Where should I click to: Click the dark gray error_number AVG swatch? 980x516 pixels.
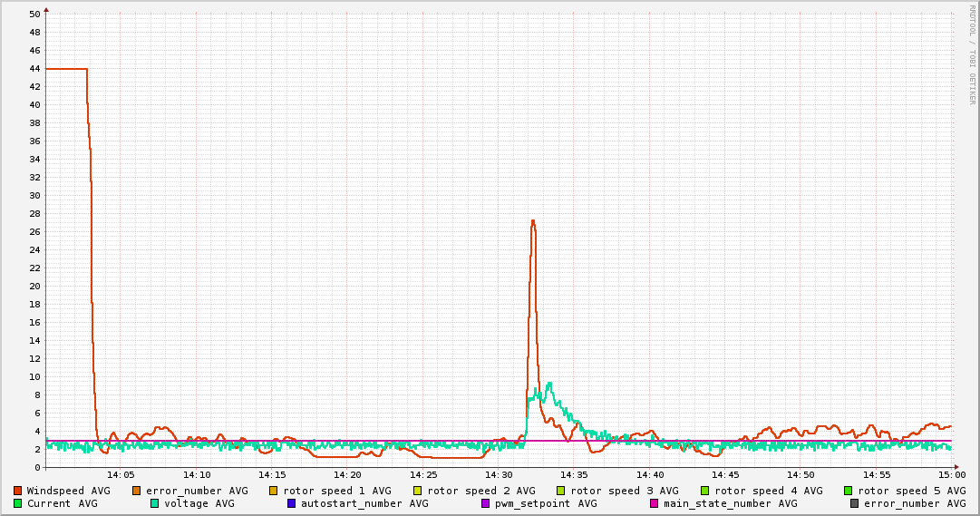(855, 503)
